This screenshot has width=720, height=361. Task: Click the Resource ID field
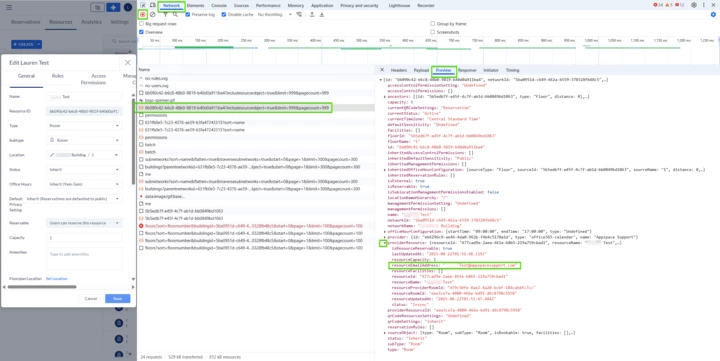pos(84,111)
